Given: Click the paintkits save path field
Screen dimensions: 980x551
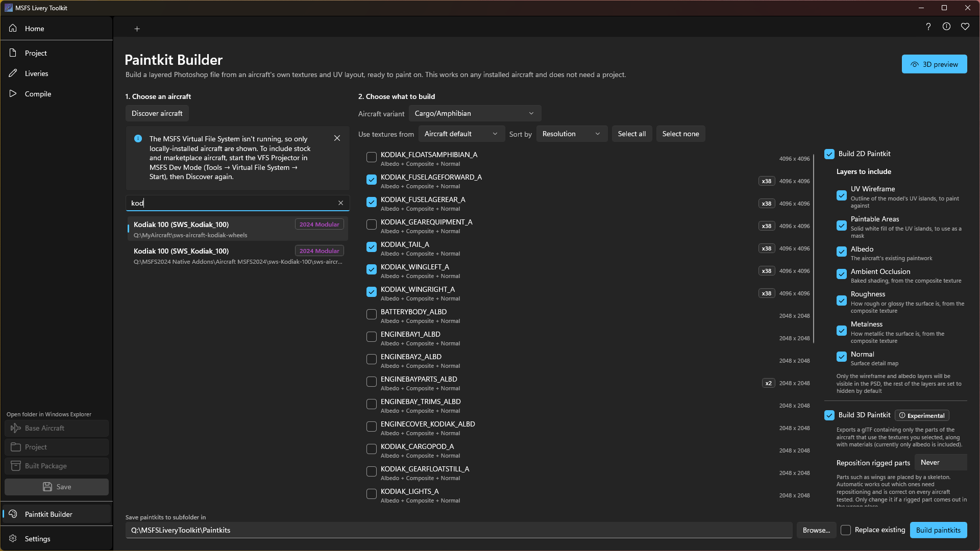Looking at the screenshot, I should pos(459,530).
